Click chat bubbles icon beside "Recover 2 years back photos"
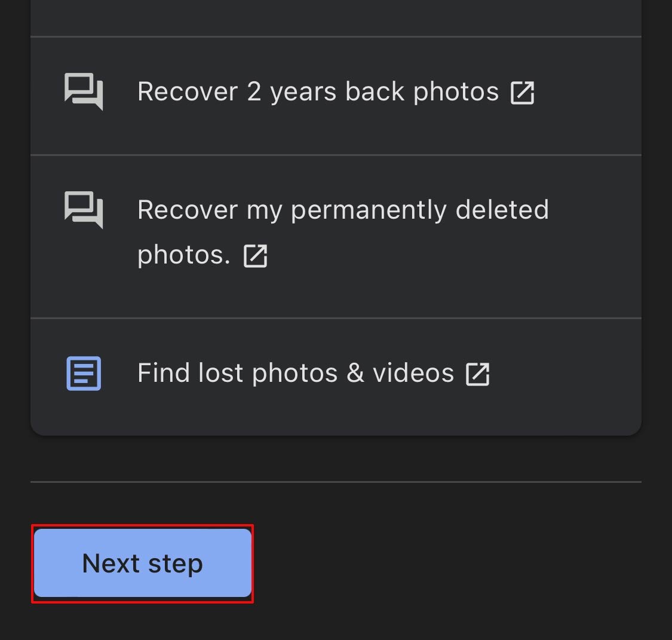Image resolution: width=672 pixels, height=640 pixels. coord(84,91)
